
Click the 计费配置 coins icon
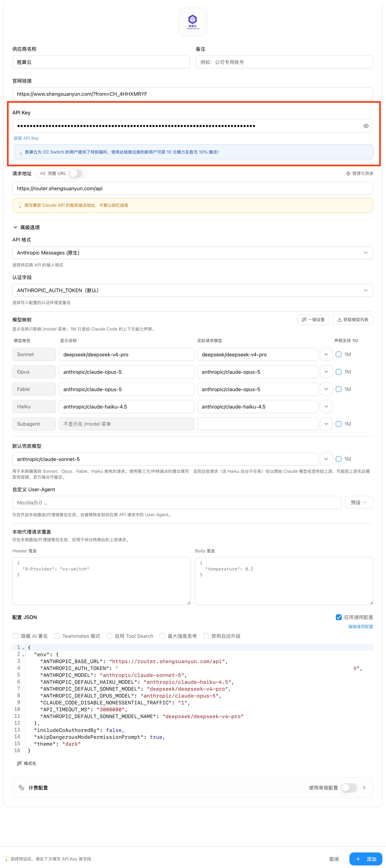point(21,787)
